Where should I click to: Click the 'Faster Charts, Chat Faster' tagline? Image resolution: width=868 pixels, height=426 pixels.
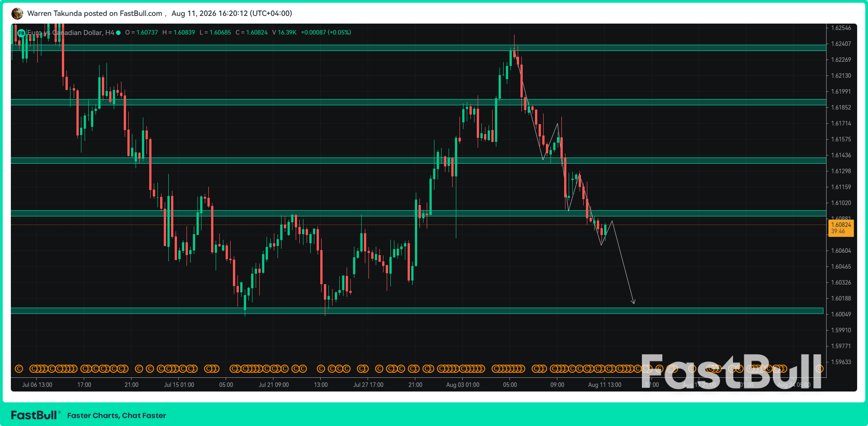[x=116, y=416]
